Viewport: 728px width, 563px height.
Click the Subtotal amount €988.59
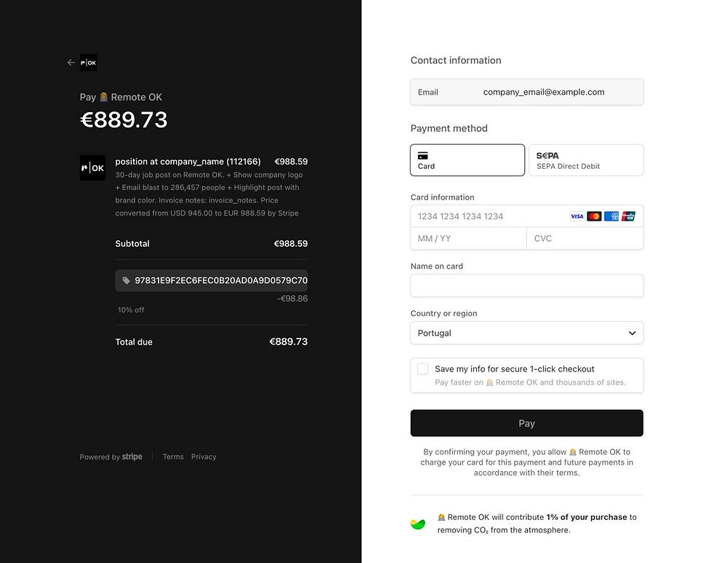tap(290, 244)
